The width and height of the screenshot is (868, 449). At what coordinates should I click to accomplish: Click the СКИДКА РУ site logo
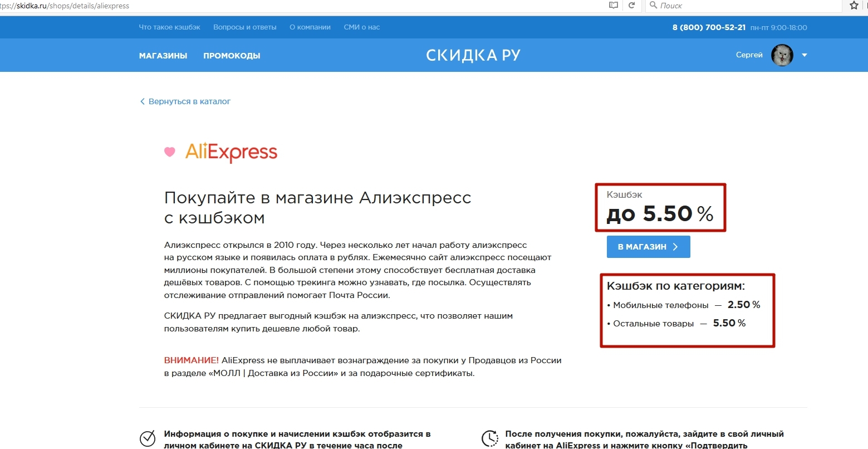[x=473, y=55]
